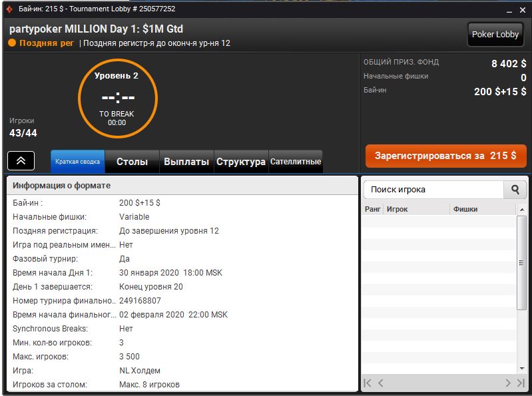Open the Структура tab
The image size is (532, 396).
pos(241,161)
